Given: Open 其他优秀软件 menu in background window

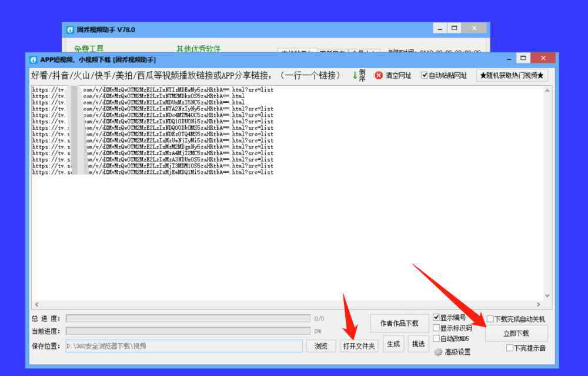Looking at the screenshot, I should [x=199, y=49].
